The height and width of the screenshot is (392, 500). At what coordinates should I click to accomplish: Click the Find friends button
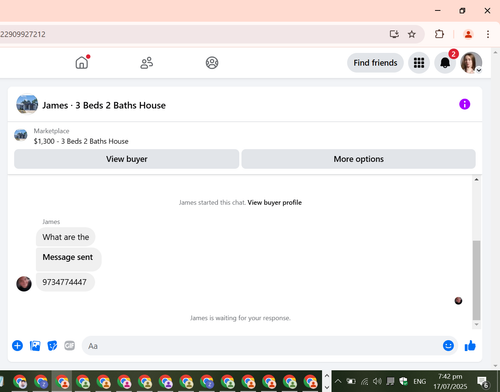[375, 63]
